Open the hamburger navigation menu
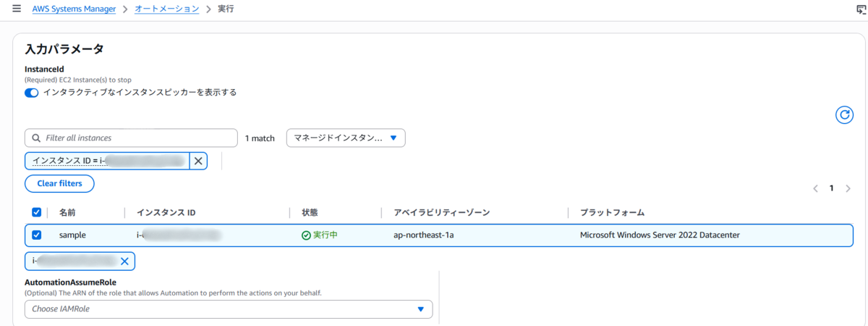Screen dimensions: 868x326 point(17,9)
